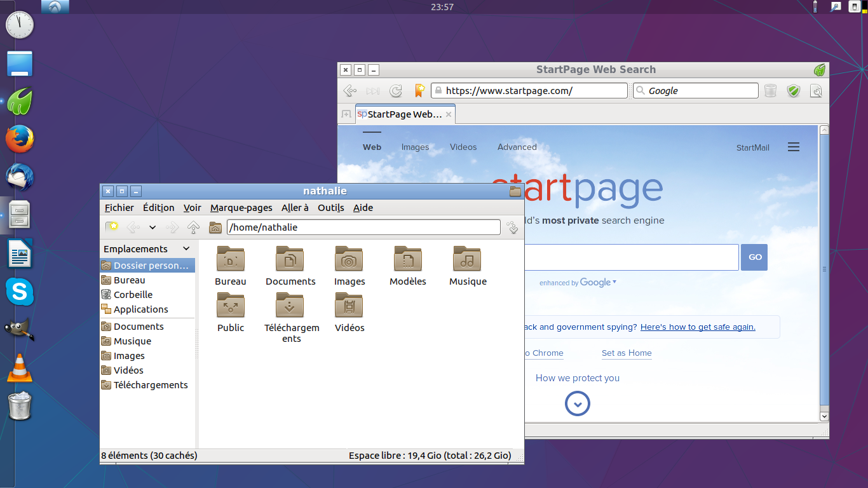This screenshot has width=868, height=488.
Task: Select Corbeille in the sidebar
Action: (147, 295)
